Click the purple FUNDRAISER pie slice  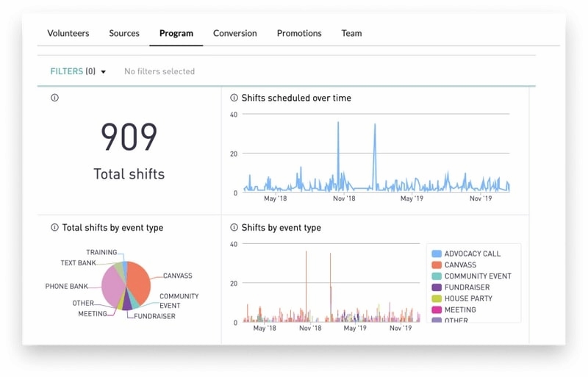coord(127,302)
